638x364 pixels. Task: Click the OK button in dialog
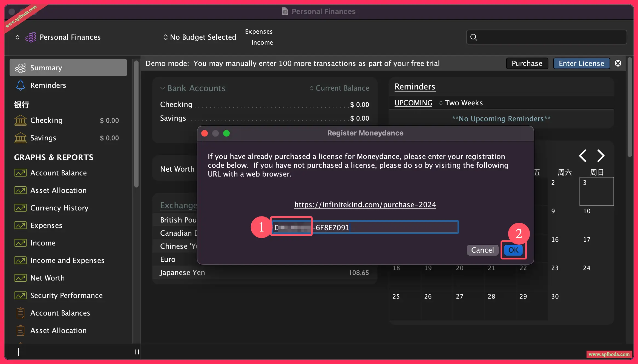[513, 250]
